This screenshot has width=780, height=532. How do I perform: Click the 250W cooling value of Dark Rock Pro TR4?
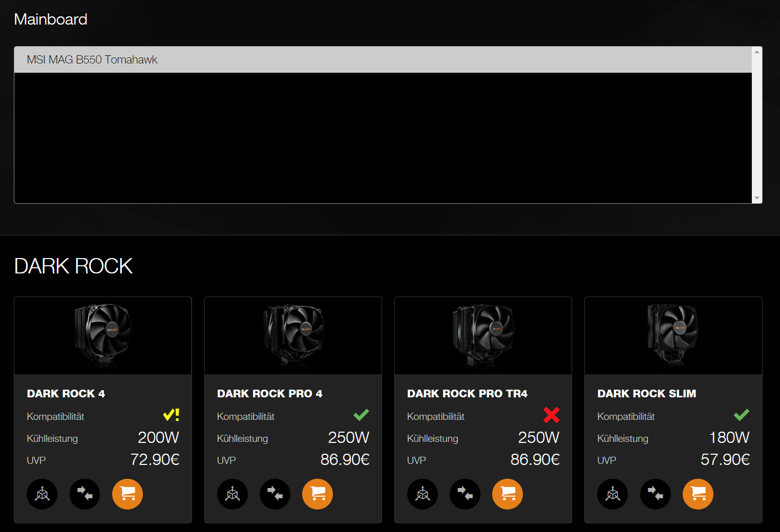tap(539, 438)
